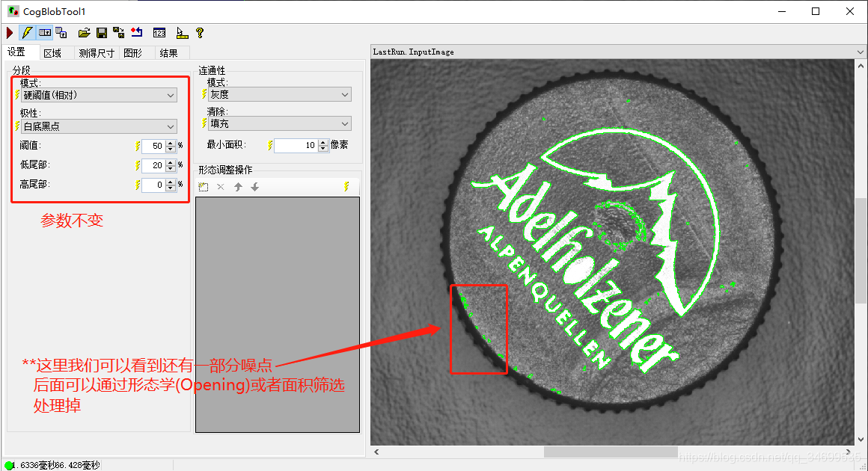Delete morphology operation with the X icon

(220, 187)
